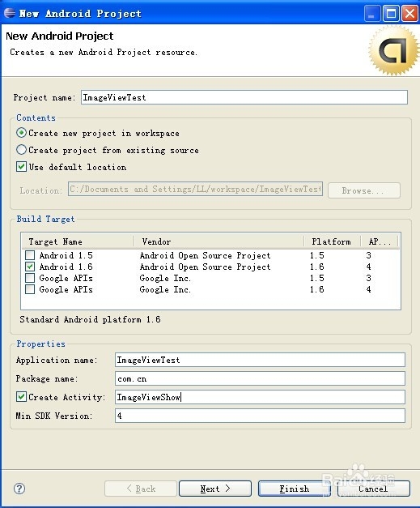This screenshot has height=508, width=420.
Task: Uncheck the Android 1.6 target
Action: [x=30, y=267]
